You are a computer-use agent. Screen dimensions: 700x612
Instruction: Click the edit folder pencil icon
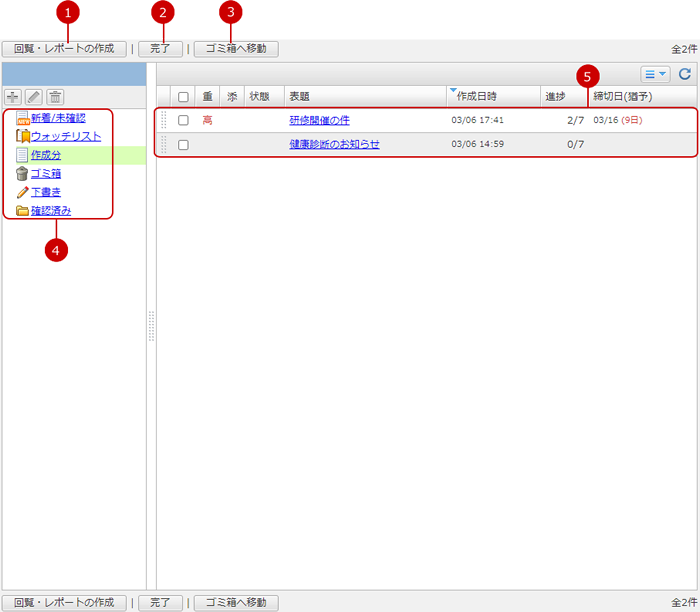(x=34, y=97)
